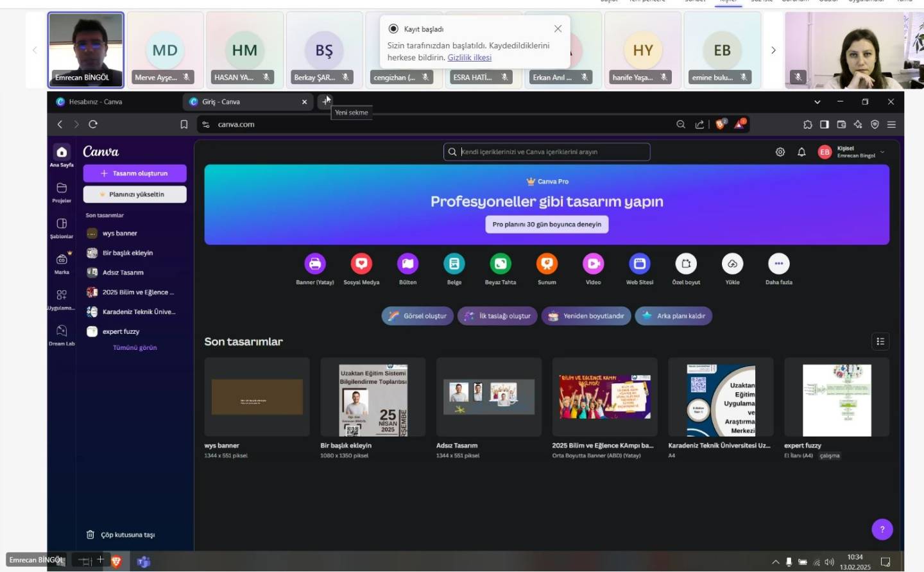Open Şablonlar templates in sidebar
The image size is (924, 572).
pos(62,223)
